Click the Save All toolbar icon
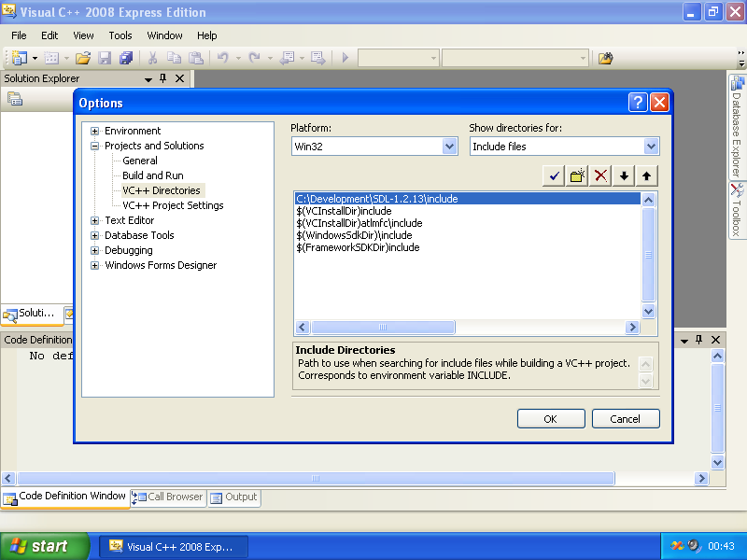This screenshot has height=560, width=747. pos(126,58)
